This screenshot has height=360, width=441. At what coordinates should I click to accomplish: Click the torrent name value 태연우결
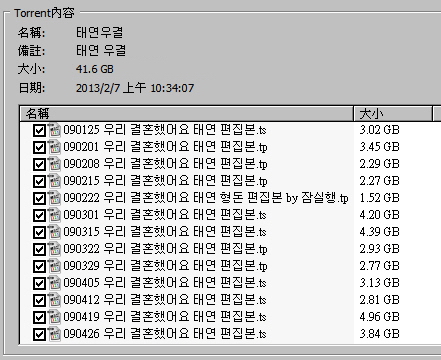tap(100, 33)
